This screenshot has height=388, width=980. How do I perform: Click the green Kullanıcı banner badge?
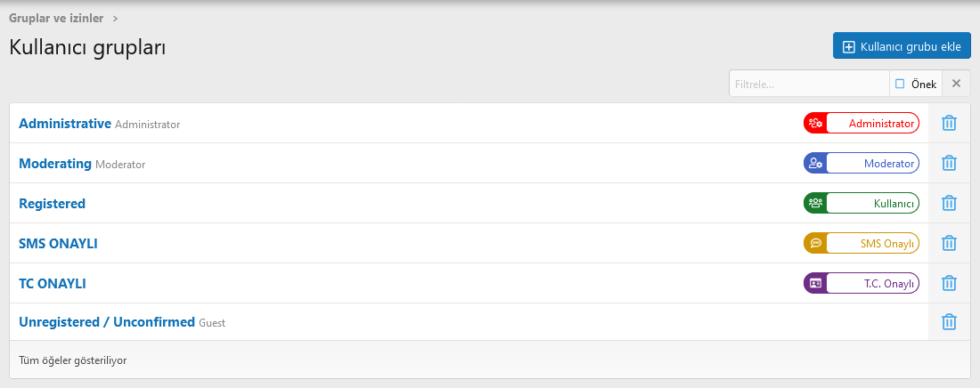(861, 204)
